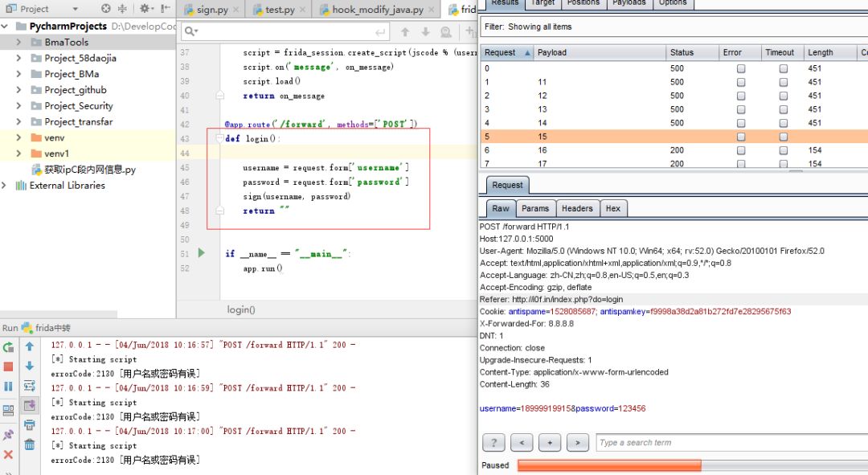Toggle Error checkbox for request 0

741,68
